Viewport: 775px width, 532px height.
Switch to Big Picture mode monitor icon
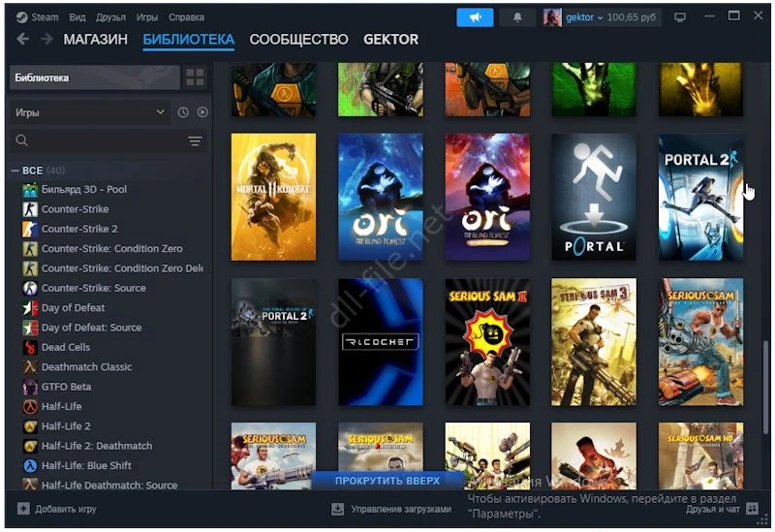coord(680,17)
